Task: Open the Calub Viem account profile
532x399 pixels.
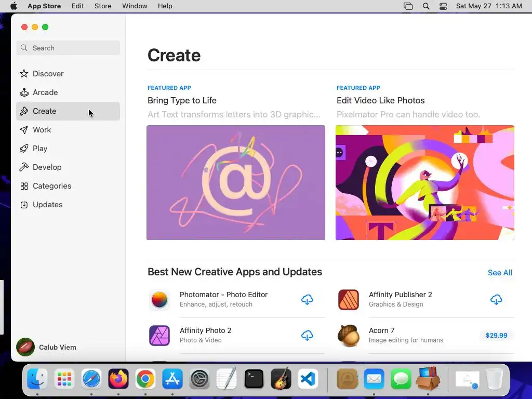Action: point(46,347)
